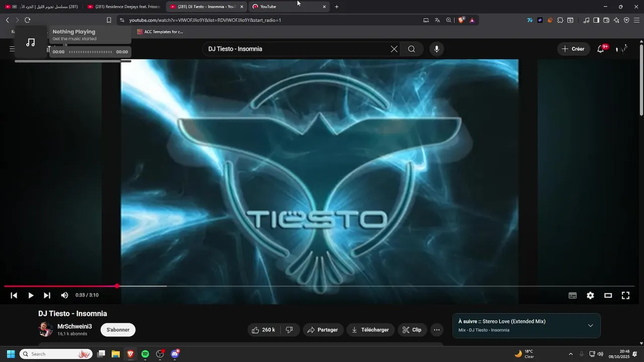Start voice search with the microphone
The height and width of the screenshot is (362, 644).
(437, 49)
